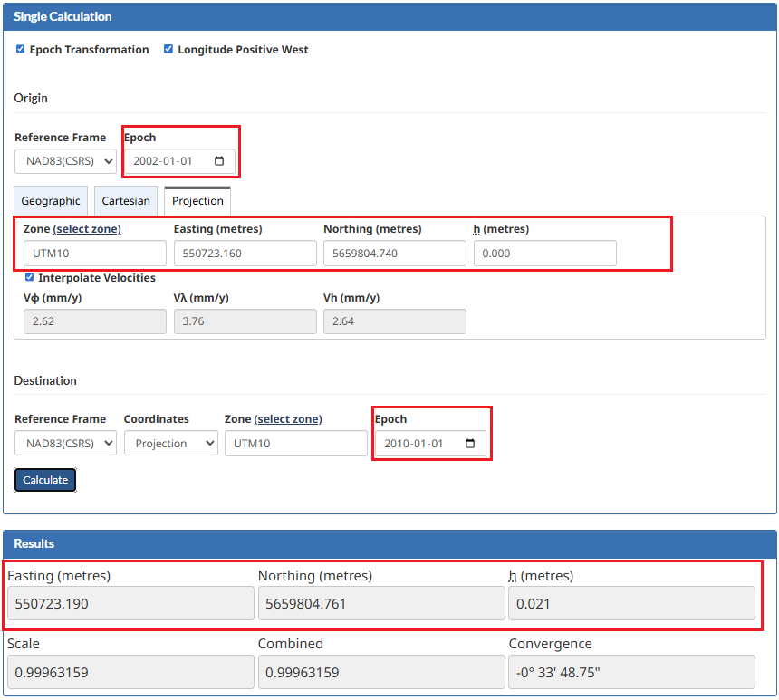Uncheck Longitude Positive West checkbox
This screenshot has width=779, height=700.
(168, 50)
